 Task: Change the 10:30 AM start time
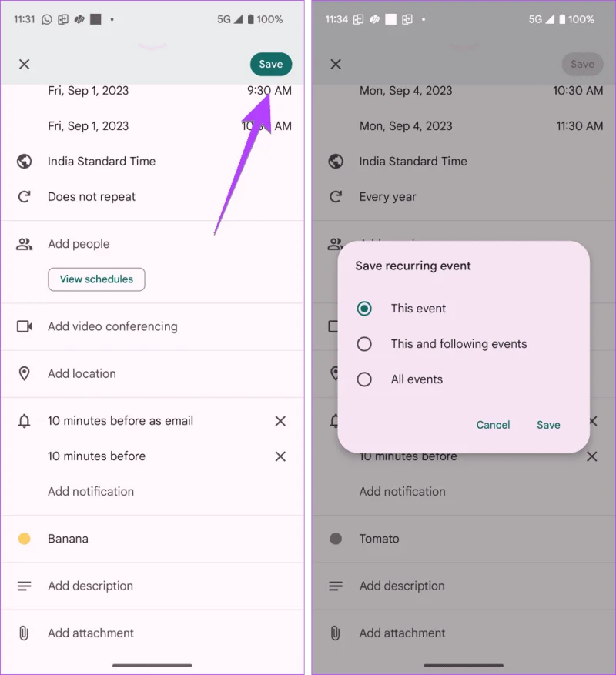coord(578,90)
